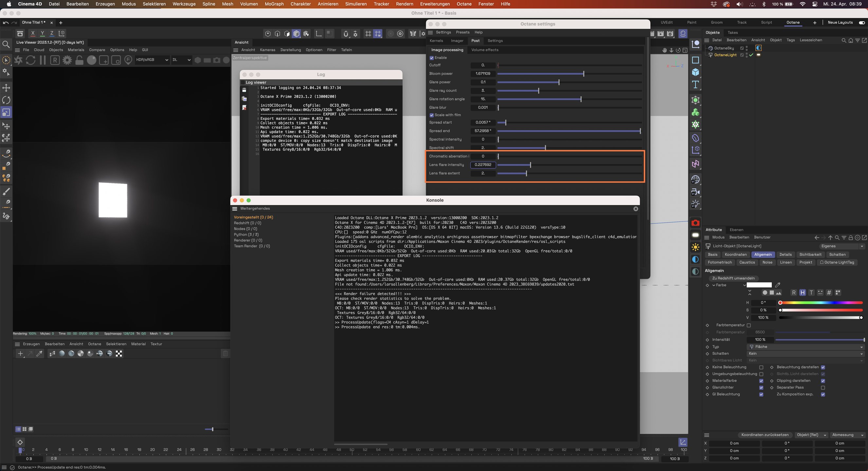Viewport: 868px width, 471px height.
Task: Open the MoGraph menu
Action: (274, 4)
